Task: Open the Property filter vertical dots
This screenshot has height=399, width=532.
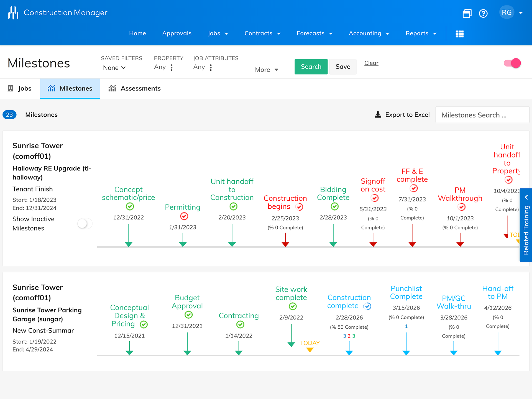Action: pos(172,68)
